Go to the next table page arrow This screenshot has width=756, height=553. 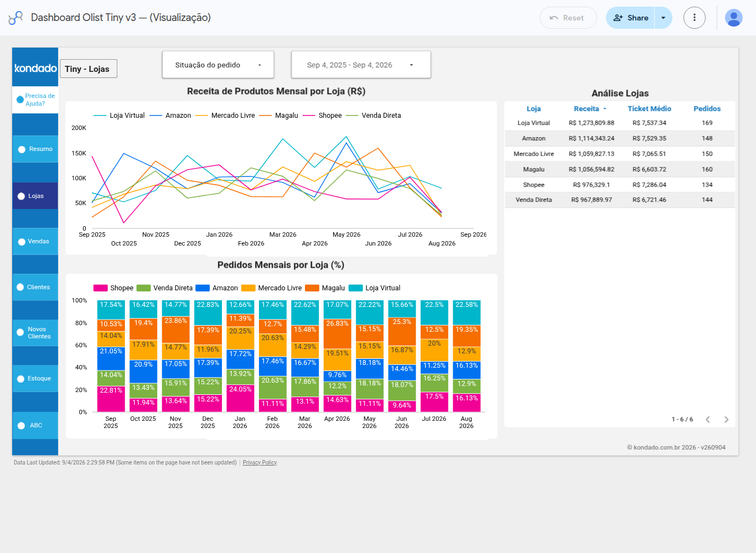click(726, 420)
